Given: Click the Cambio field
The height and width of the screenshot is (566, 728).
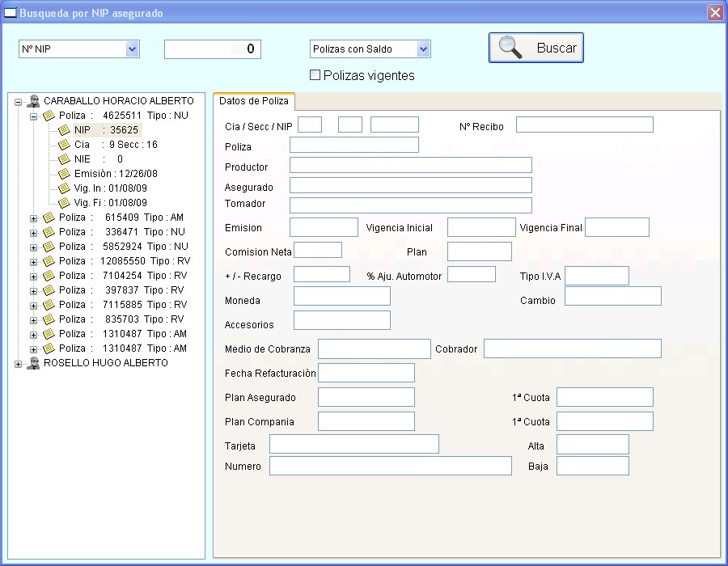Looking at the screenshot, I should pyautogui.click(x=613, y=296).
